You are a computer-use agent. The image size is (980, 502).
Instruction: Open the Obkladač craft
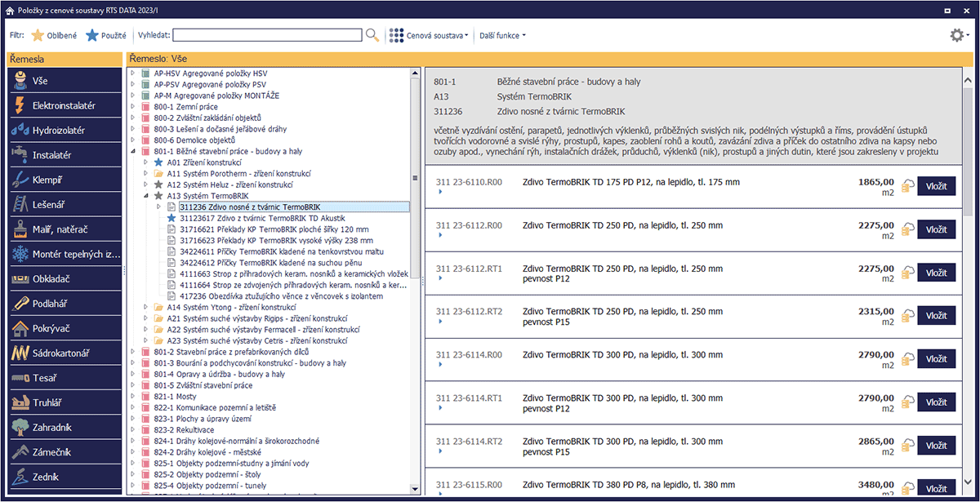pyautogui.click(x=65, y=279)
